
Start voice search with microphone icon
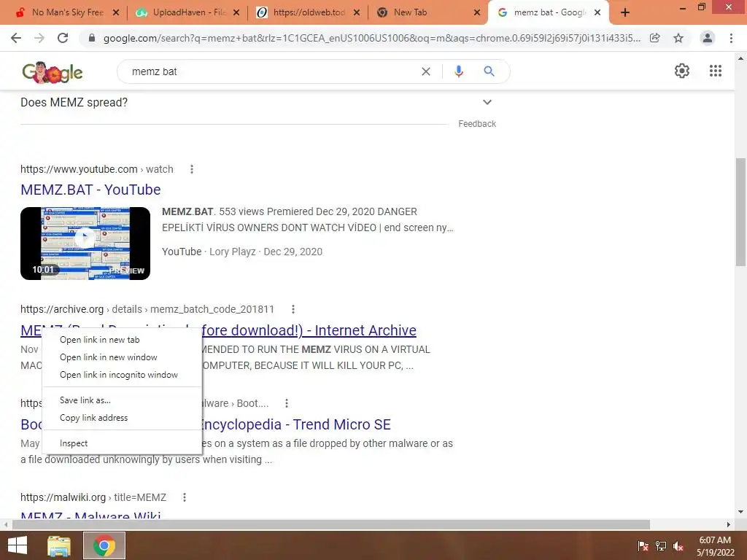458,71
